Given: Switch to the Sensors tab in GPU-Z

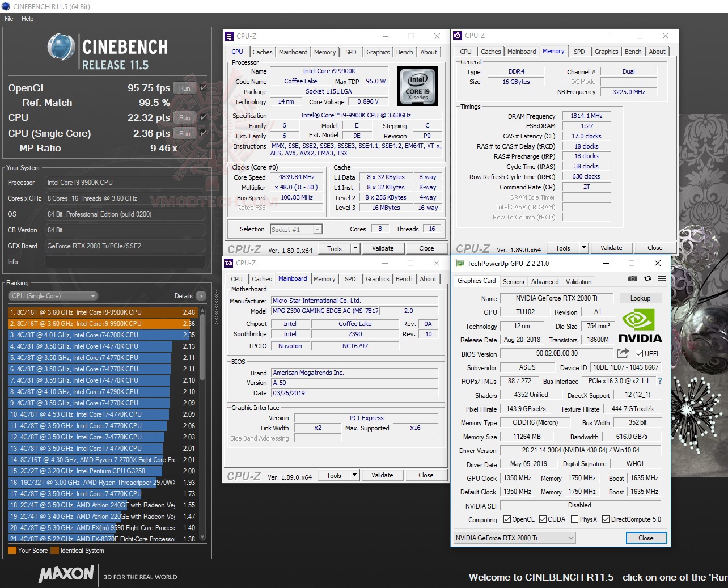Looking at the screenshot, I should [513, 281].
